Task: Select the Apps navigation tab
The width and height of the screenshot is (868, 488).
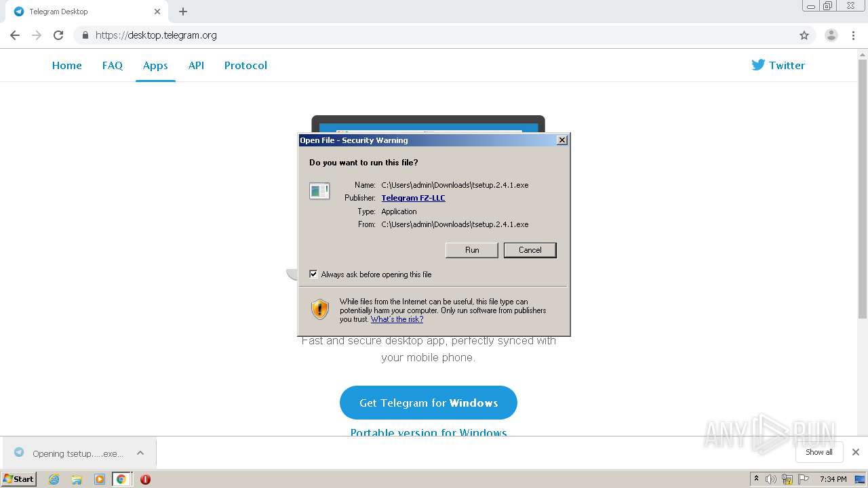Action: (155, 65)
